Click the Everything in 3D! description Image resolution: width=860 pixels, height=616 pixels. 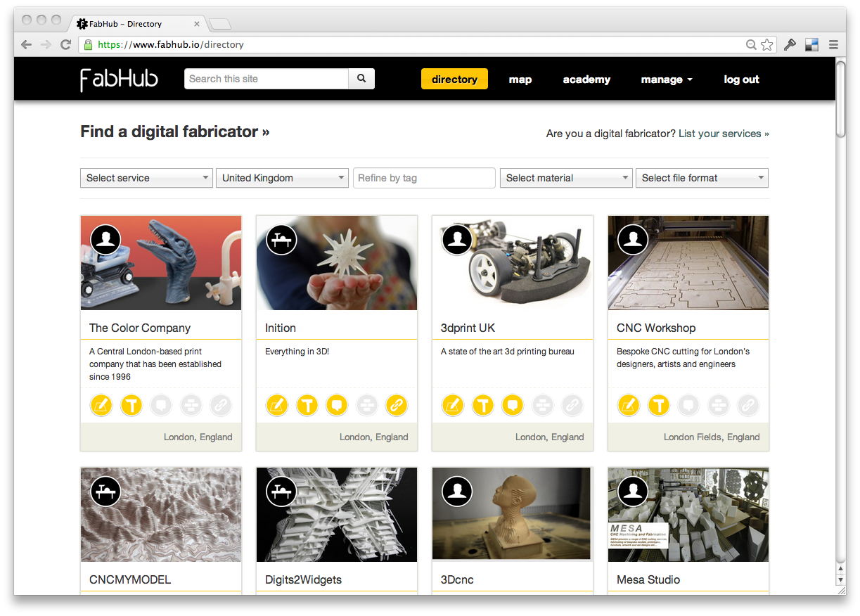[297, 351]
